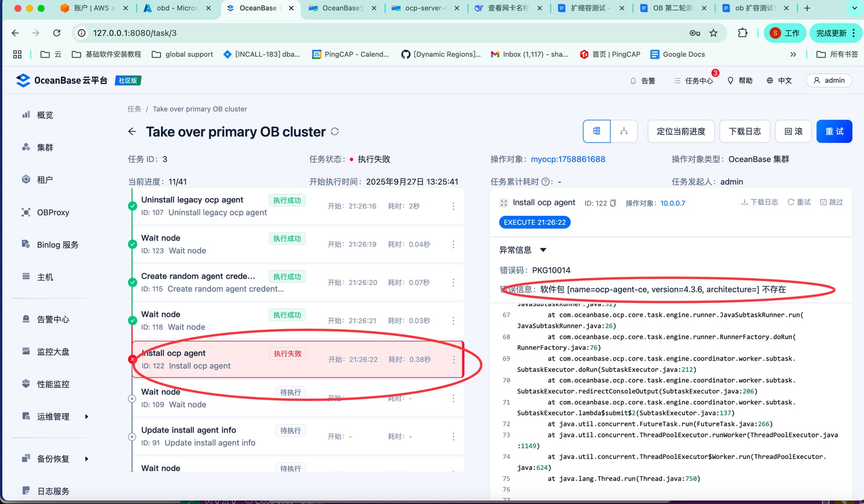The width and height of the screenshot is (864, 504).
Task: Open the 集群 sidebar menu item
Action: 45,147
